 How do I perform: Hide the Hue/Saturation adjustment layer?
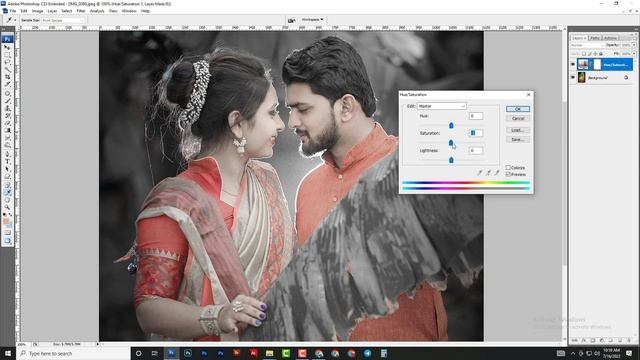[573, 64]
